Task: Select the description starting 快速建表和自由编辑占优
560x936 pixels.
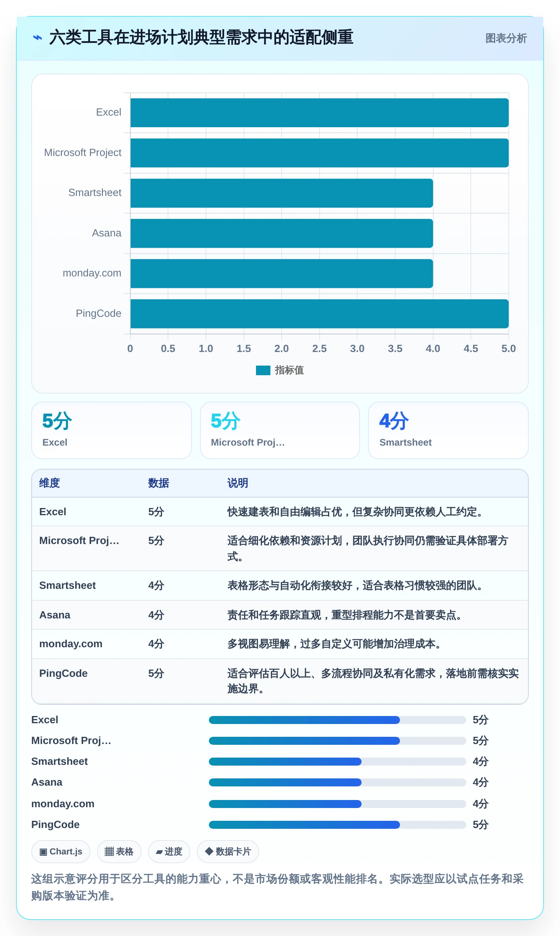Action: [x=355, y=512]
